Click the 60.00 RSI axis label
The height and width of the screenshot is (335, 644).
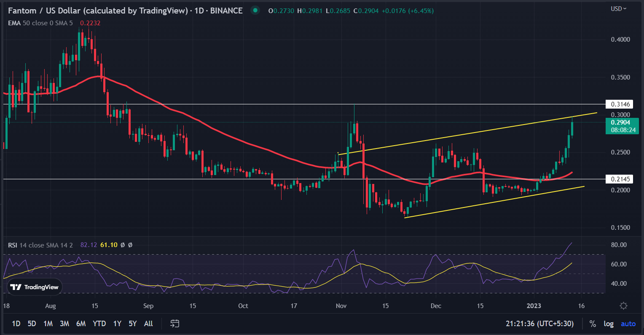coord(619,264)
